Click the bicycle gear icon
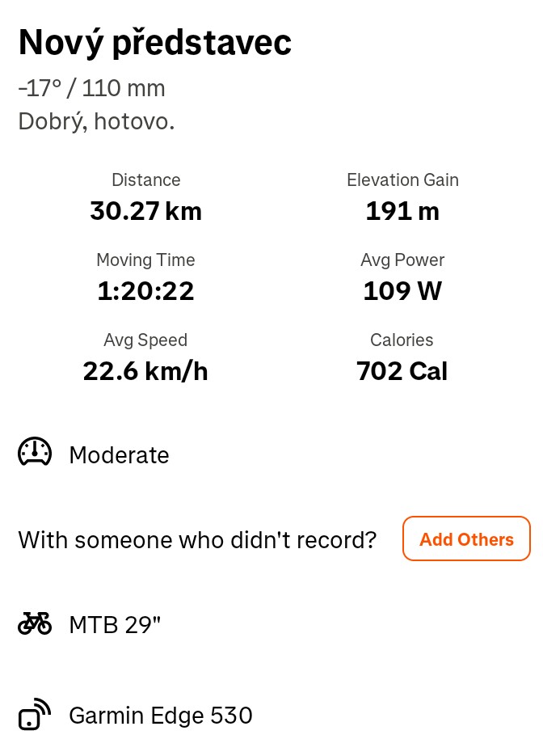Screen dimensions: 543x756 tap(35, 623)
